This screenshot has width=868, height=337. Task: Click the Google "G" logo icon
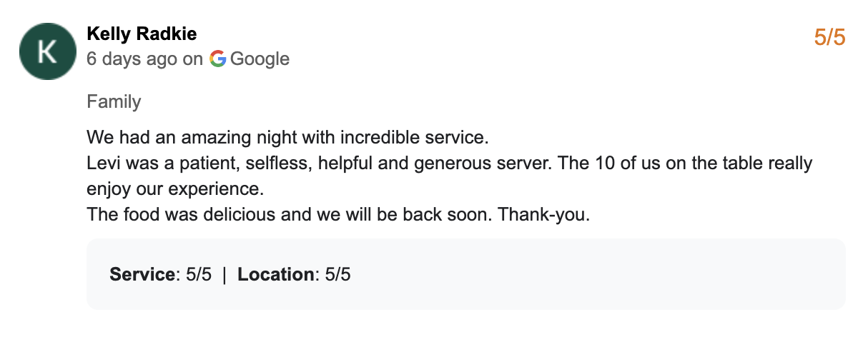pos(217,59)
